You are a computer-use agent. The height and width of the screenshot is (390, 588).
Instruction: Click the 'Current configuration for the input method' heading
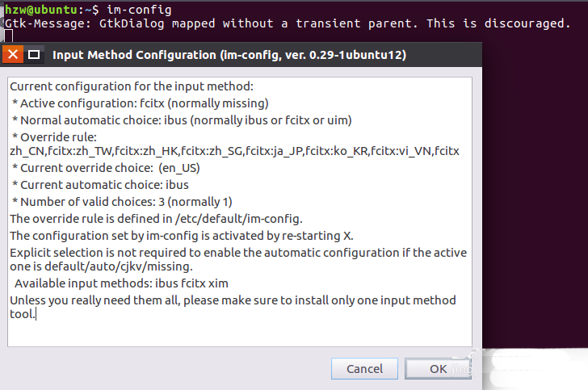pos(131,86)
